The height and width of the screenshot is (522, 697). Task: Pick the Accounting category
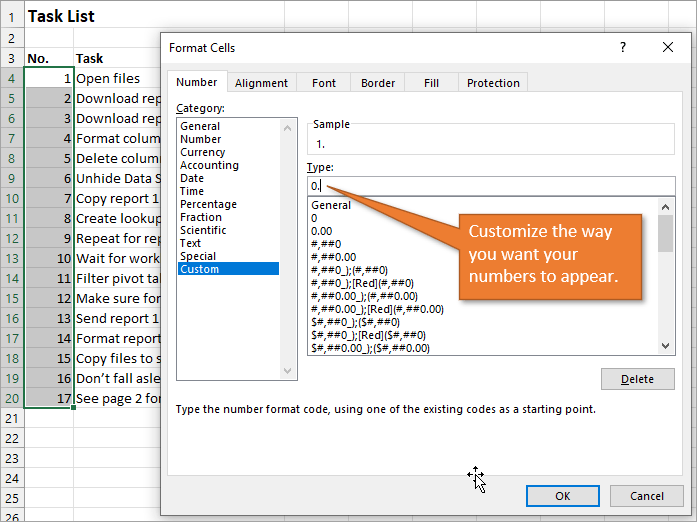(209, 165)
